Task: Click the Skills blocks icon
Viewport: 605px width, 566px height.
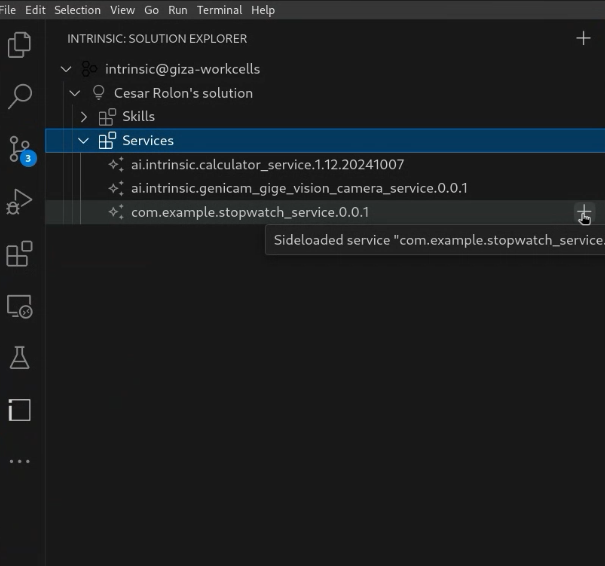Action: coord(107,117)
